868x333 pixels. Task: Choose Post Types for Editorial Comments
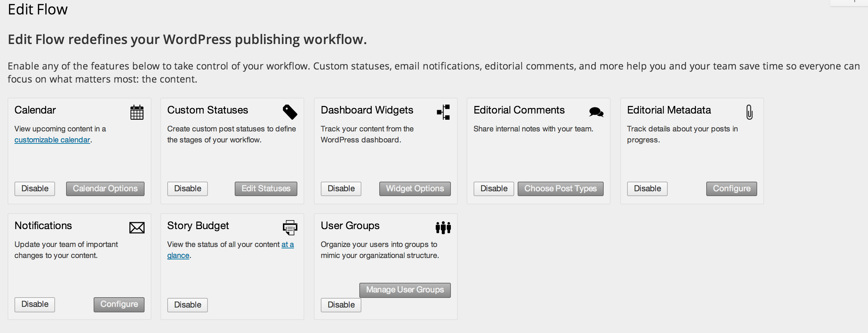(x=561, y=189)
